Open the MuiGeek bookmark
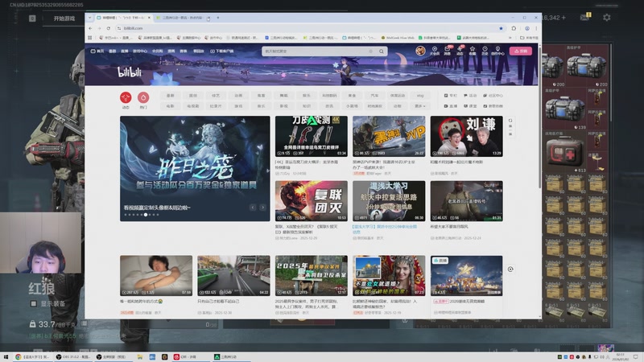644x362 pixels. coord(398,38)
